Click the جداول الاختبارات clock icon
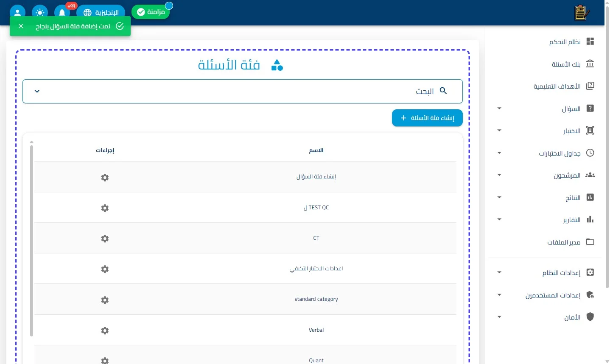This screenshot has width=610, height=364. [x=590, y=153]
